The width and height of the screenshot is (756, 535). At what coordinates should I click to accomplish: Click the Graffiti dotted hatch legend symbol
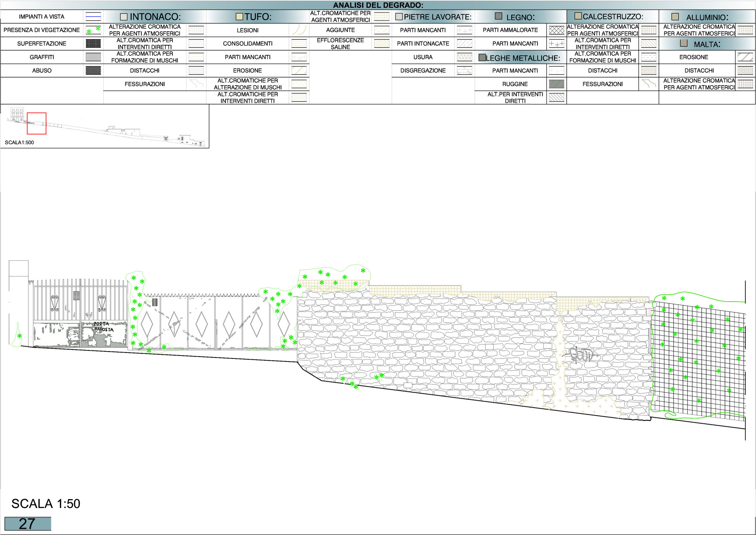(93, 57)
